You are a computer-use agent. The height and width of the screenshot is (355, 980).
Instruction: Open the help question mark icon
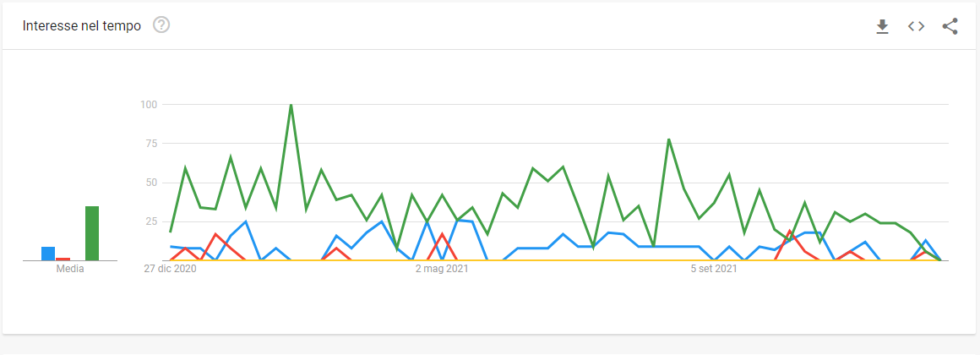click(161, 25)
